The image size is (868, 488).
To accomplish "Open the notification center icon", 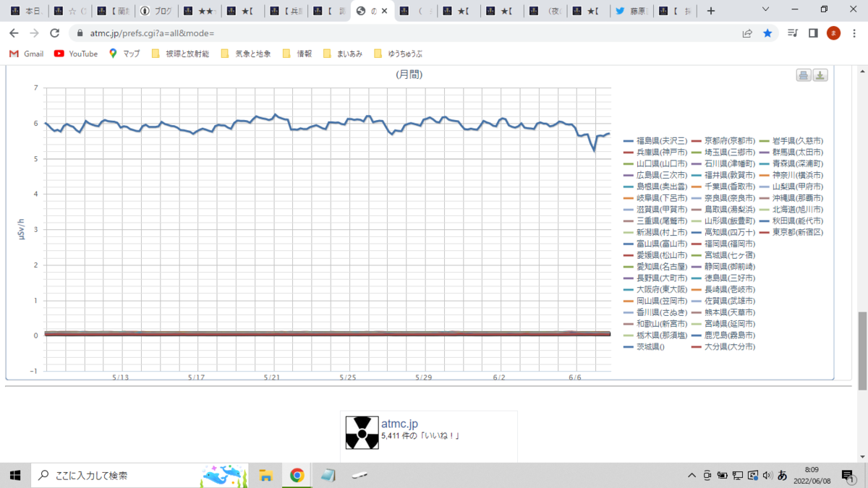I will coord(850,476).
